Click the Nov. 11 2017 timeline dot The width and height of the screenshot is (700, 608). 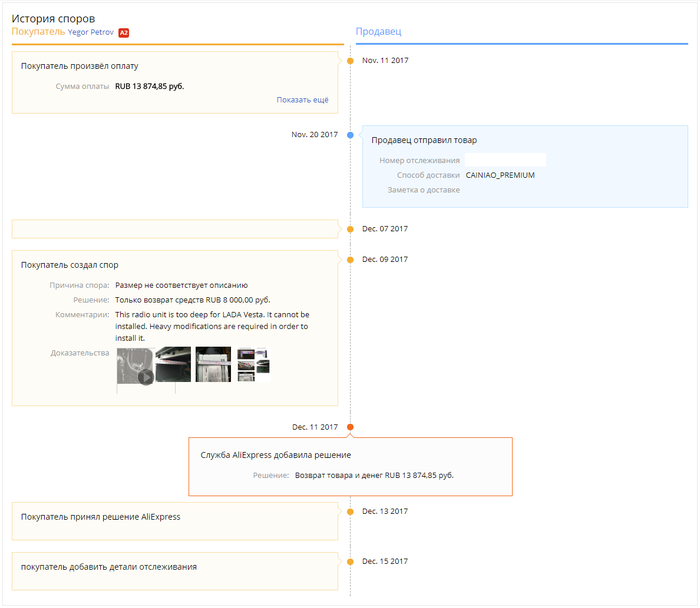pyautogui.click(x=350, y=61)
